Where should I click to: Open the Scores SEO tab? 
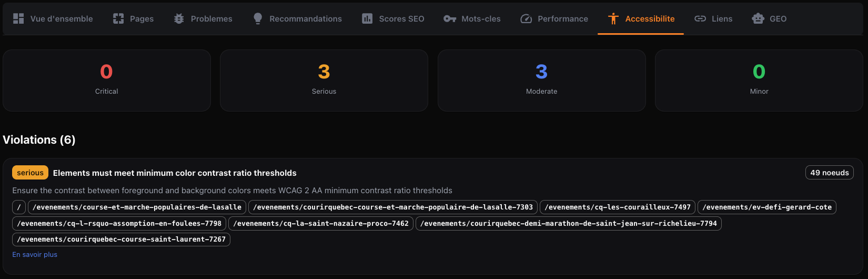tap(401, 18)
